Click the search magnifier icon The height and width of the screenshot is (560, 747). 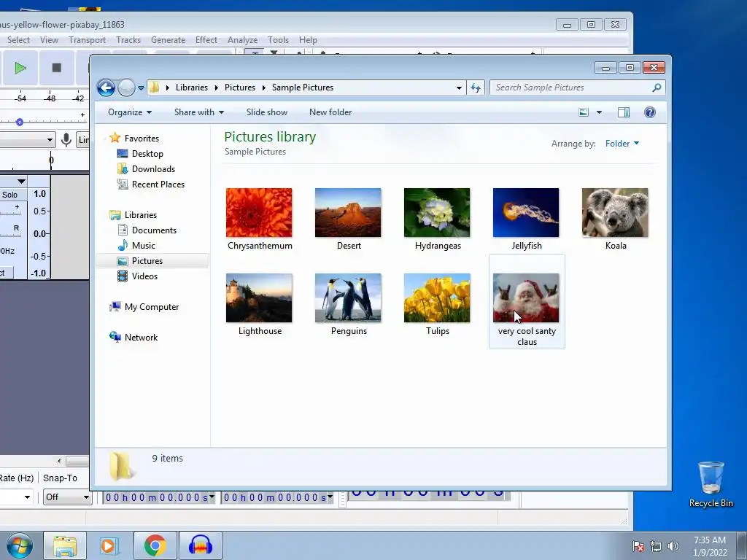tap(657, 87)
